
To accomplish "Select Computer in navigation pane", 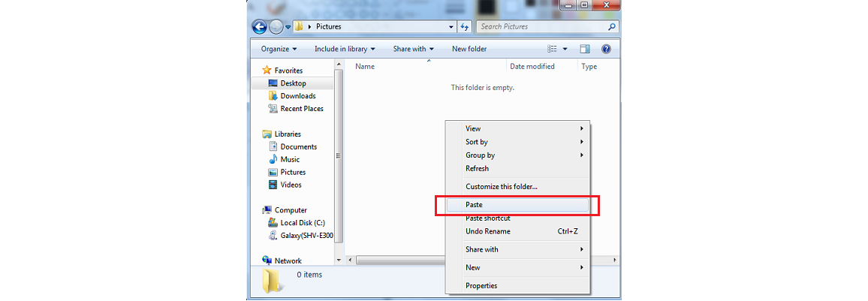I will coord(291,210).
